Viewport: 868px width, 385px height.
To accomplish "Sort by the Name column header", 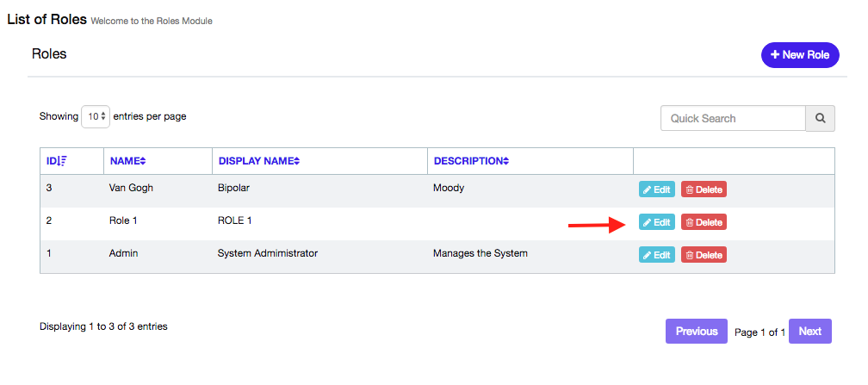I will pyautogui.click(x=128, y=161).
